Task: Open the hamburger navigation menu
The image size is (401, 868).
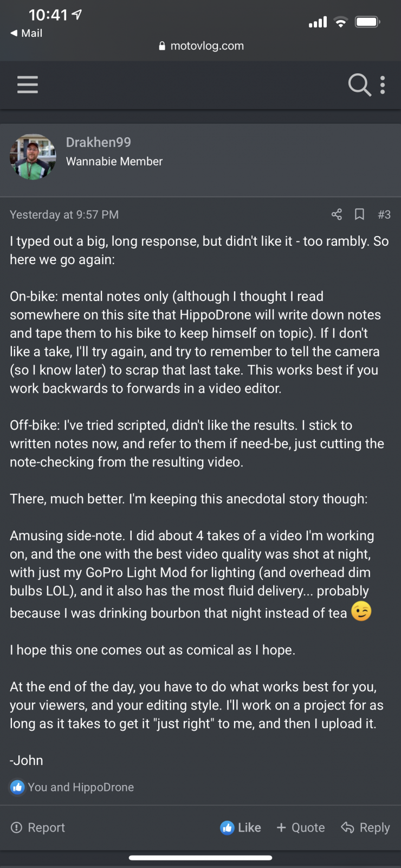Action: tap(28, 85)
